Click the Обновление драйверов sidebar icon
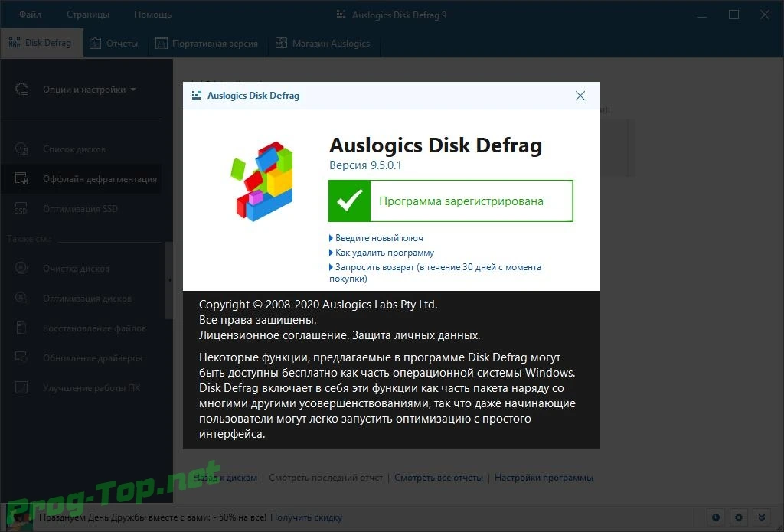This screenshot has height=532, width=784. click(x=21, y=357)
